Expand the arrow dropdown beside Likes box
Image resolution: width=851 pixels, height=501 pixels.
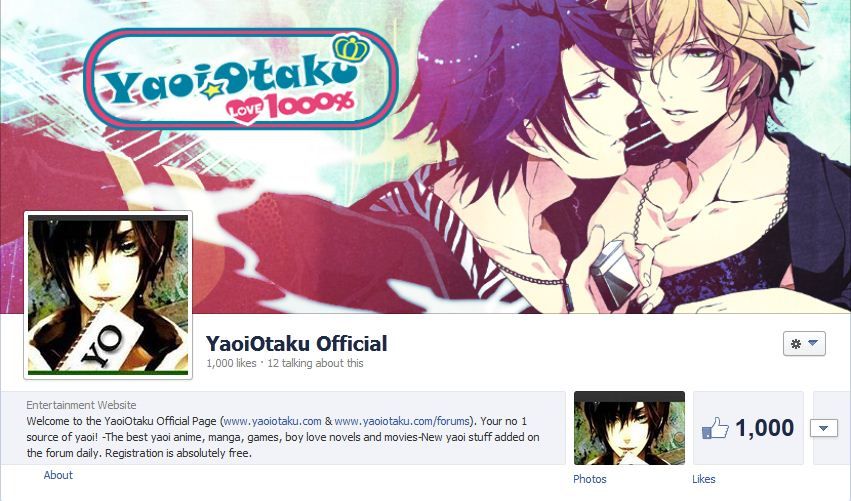click(823, 428)
